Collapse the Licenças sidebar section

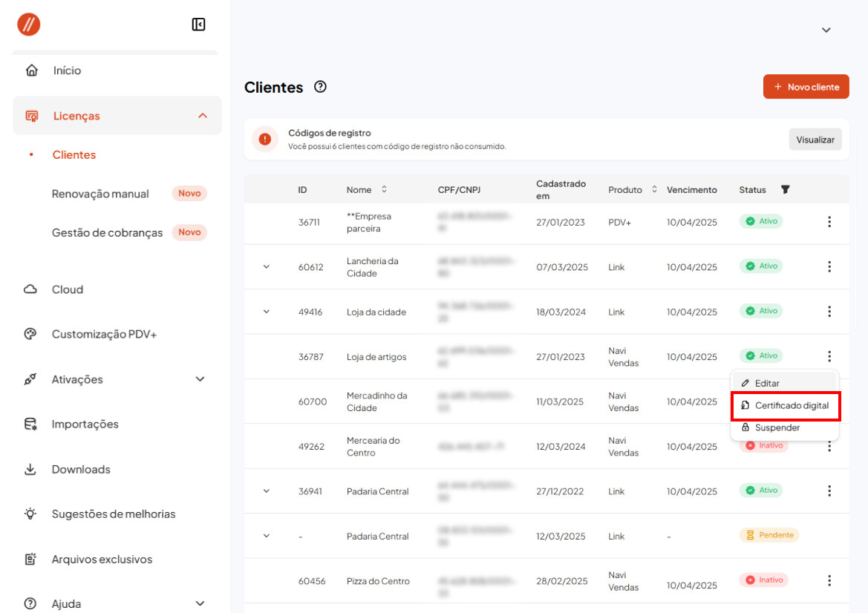click(x=202, y=116)
